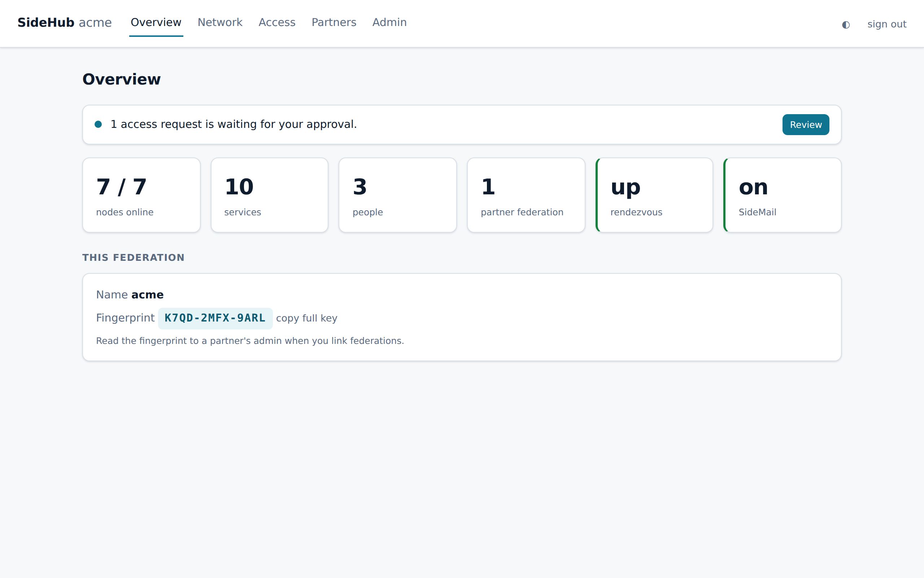The width and height of the screenshot is (924, 578).
Task: Select the K7QD-2MFX-9ARL fingerprint
Action: click(215, 318)
